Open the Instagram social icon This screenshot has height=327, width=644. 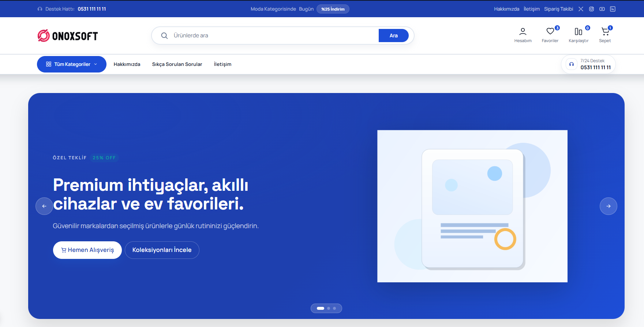[x=591, y=9]
